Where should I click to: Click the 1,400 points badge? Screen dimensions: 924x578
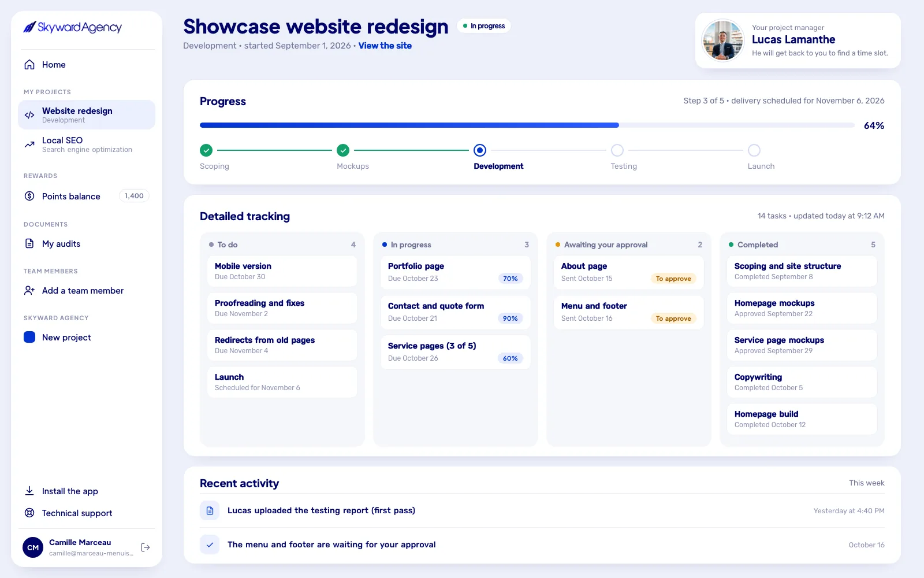(134, 196)
